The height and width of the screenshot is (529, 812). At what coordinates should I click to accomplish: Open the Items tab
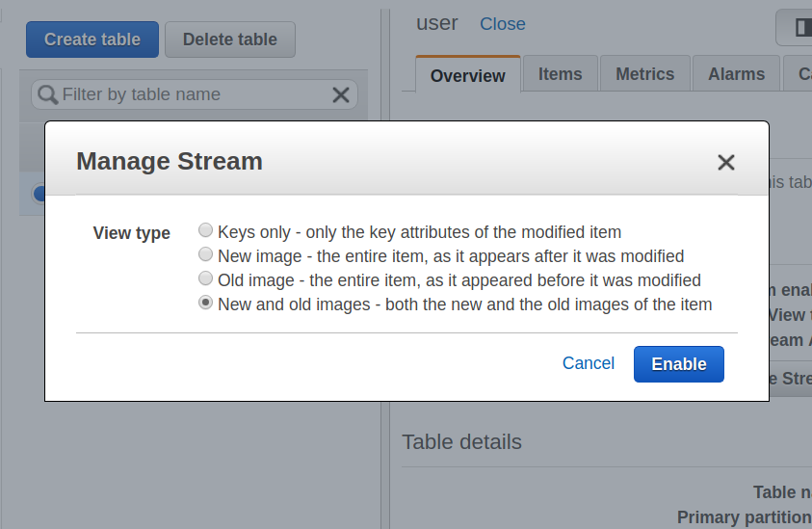pos(560,74)
